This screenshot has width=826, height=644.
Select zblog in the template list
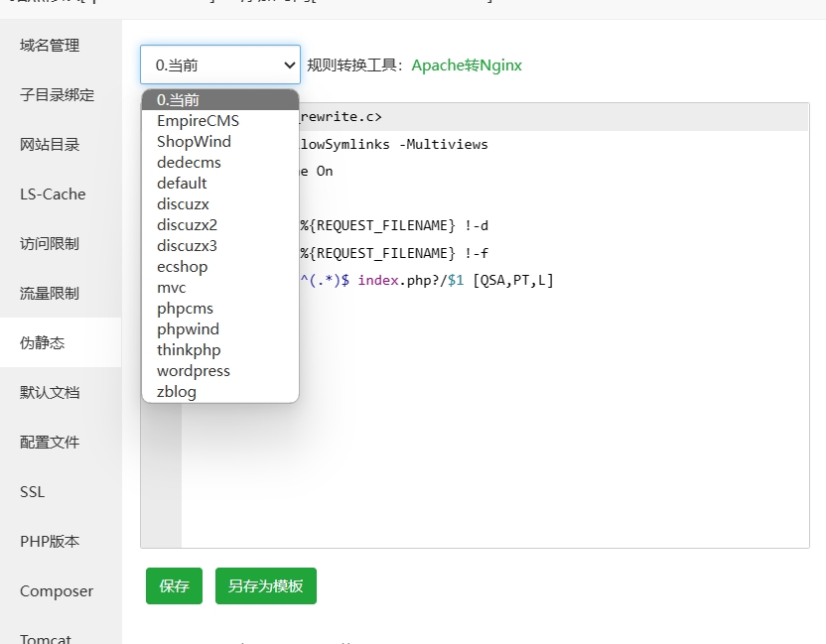point(220,392)
